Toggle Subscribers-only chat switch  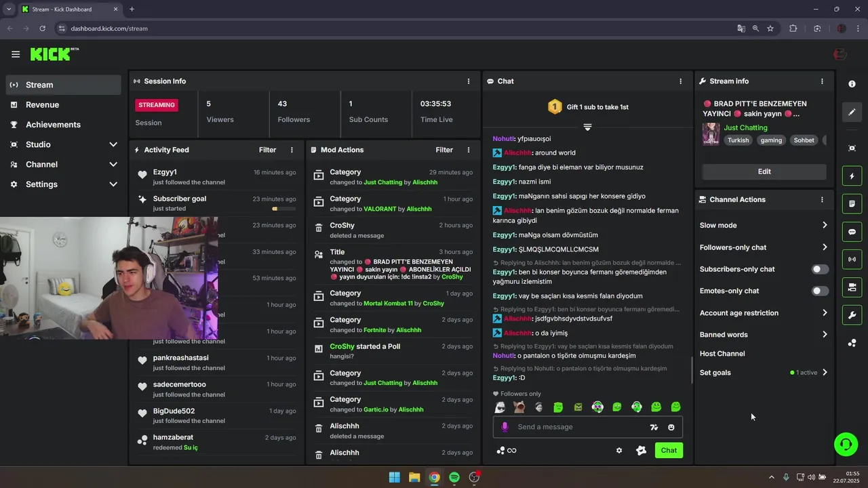tap(820, 269)
